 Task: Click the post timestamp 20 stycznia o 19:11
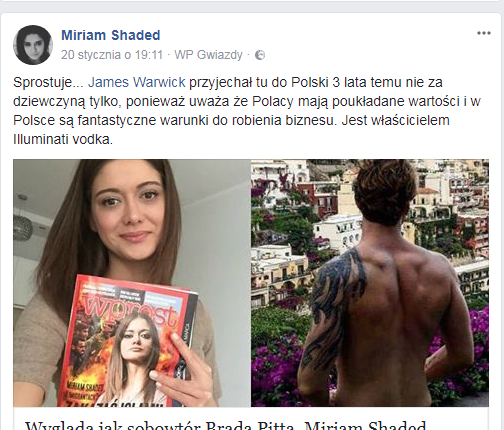tap(112, 55)
